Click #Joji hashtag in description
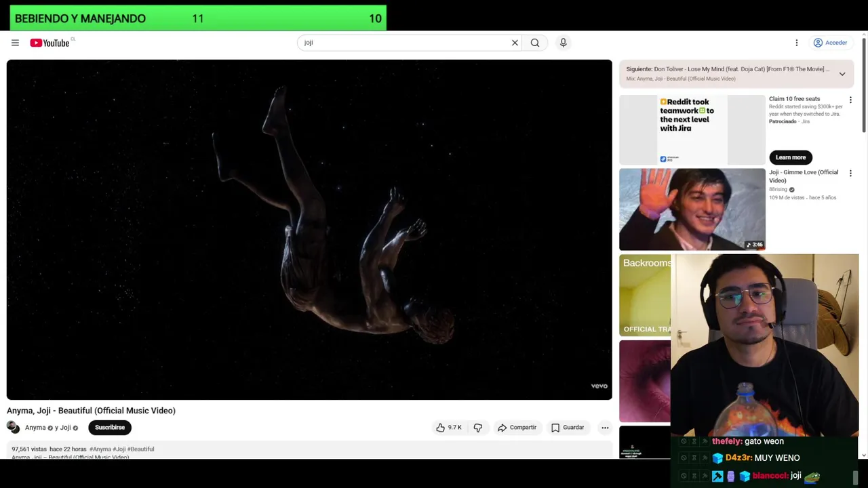868x488 pixels. [119, 449]
